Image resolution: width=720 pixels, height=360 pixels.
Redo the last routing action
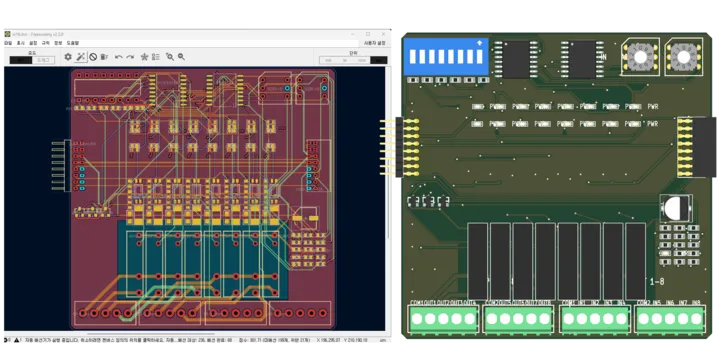(x=130, y=57)
